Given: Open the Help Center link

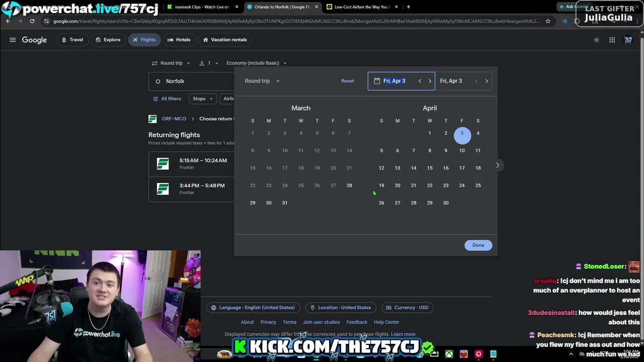Looking at the screenshot, I should click(386, 322).
